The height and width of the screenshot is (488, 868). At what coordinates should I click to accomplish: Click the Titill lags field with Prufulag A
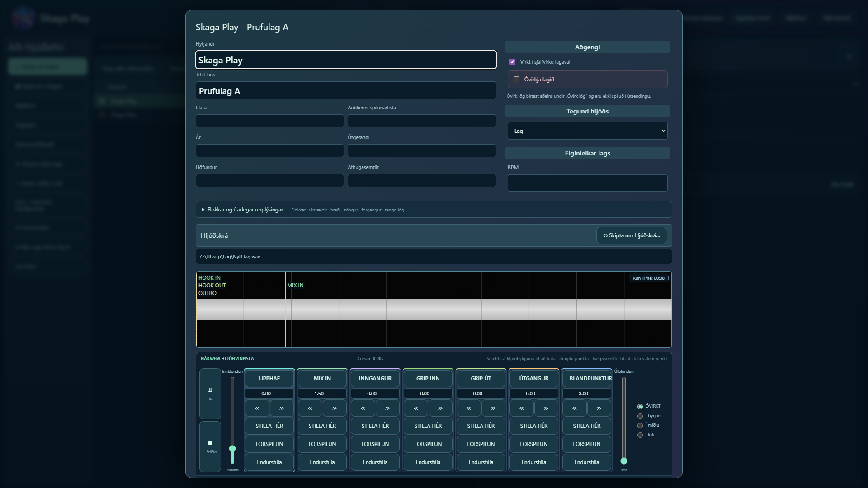[346, 91]
